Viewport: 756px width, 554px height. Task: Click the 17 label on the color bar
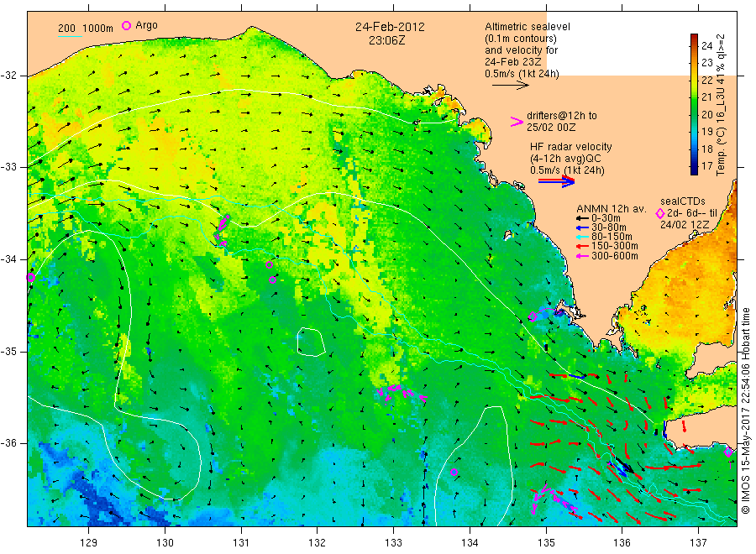click(x=706, y=165)
